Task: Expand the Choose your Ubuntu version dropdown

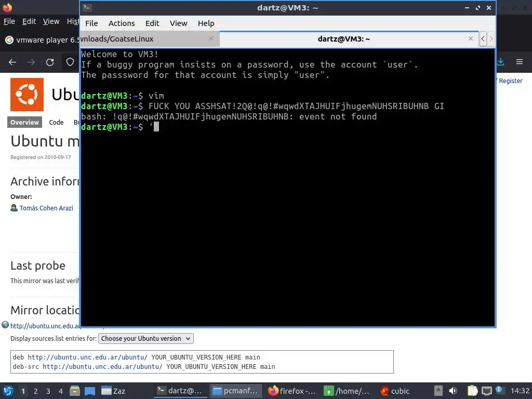Action: [x=146, y=339]
